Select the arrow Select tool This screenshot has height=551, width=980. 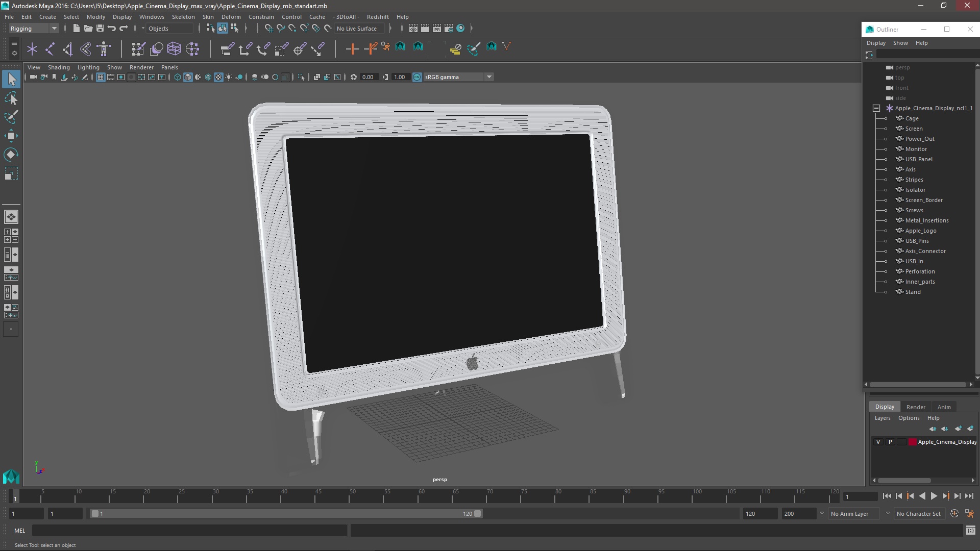click(x=11, y=79)
